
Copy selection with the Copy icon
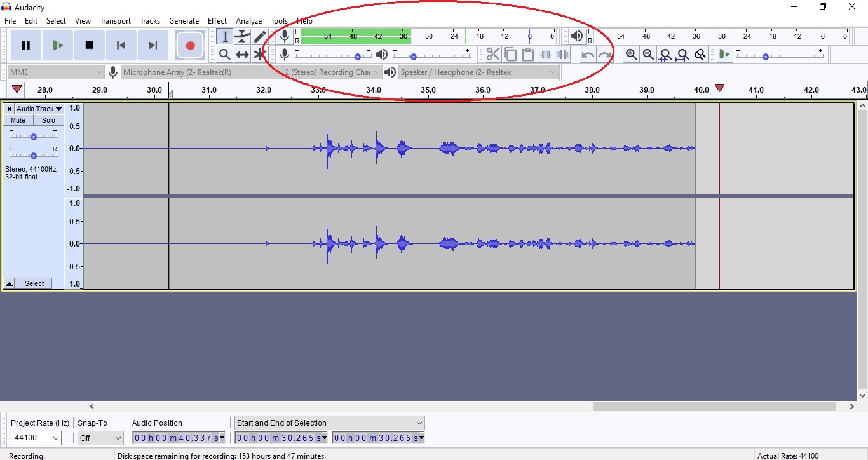click(510, 55)
